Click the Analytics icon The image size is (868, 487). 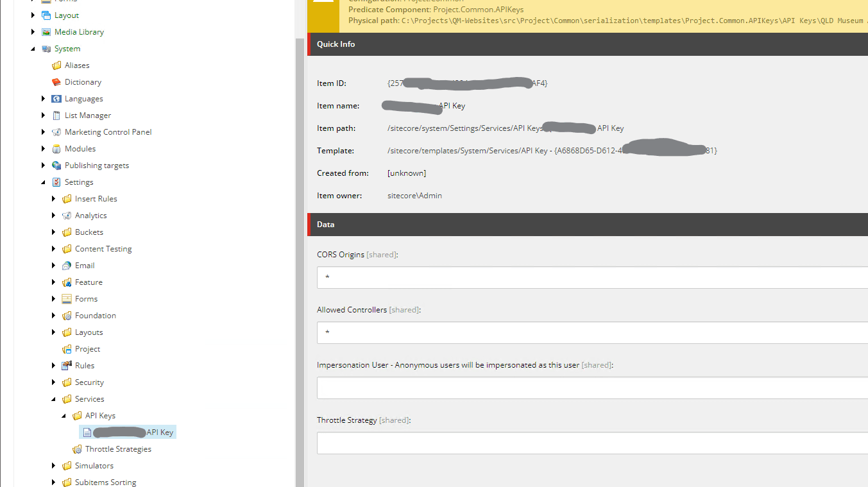67,216
